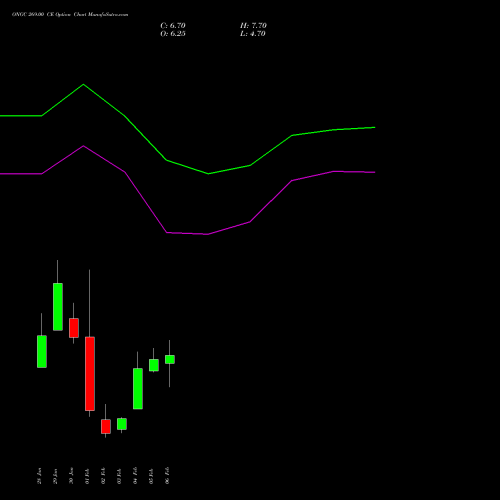Select the 06 Feb date label
Screen dimensions: 500x500
[x=167, y=476]
